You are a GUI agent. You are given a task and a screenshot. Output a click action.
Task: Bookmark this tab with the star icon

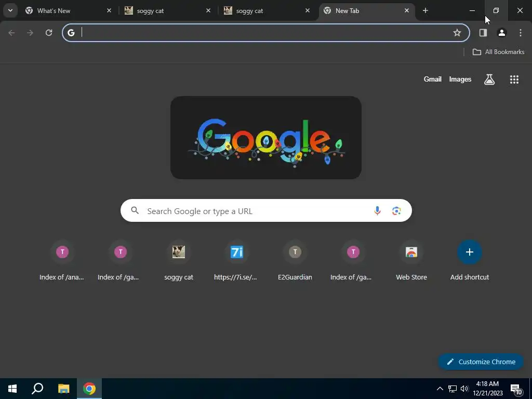click(457, 33)
